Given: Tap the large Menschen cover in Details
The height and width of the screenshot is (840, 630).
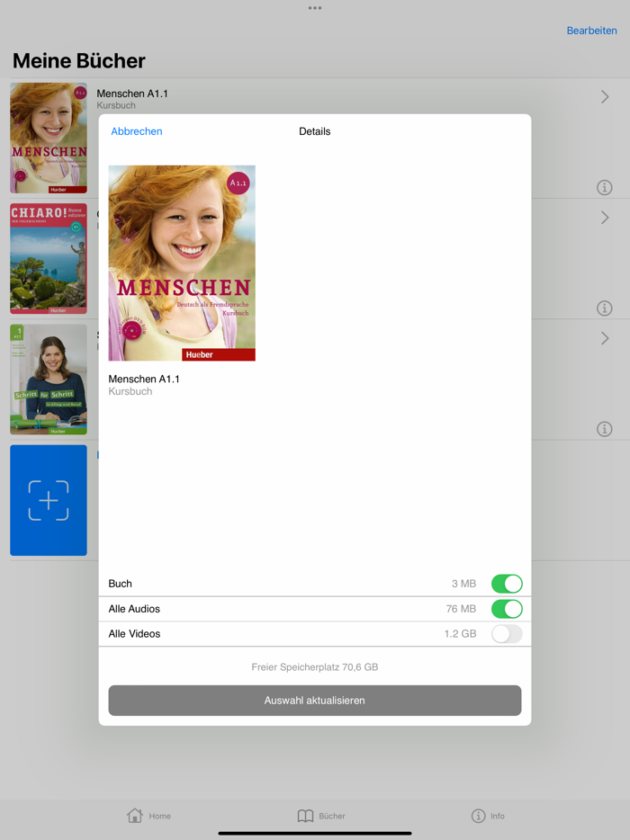Looking at the screenshot, I should click(182, 263).
